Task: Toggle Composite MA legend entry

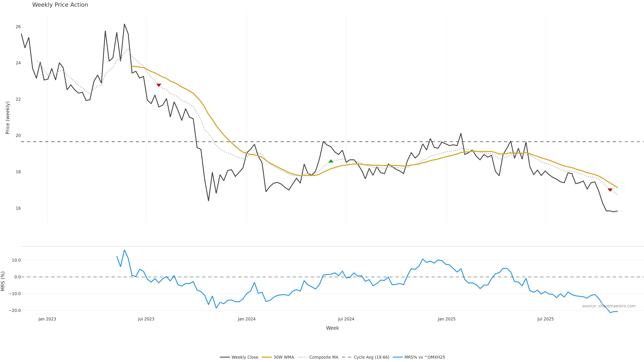Action: point(324,357)
